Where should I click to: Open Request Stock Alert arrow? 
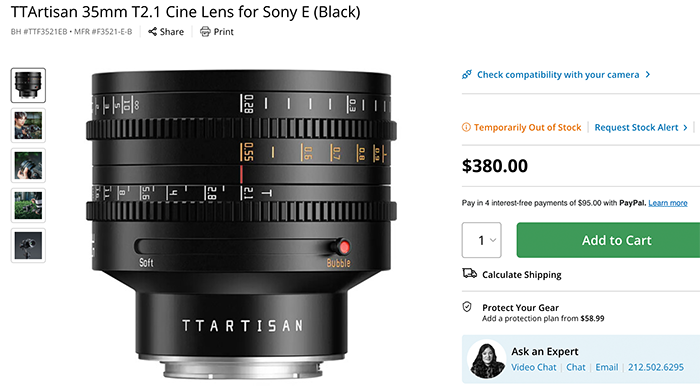(x=685, y=128)
